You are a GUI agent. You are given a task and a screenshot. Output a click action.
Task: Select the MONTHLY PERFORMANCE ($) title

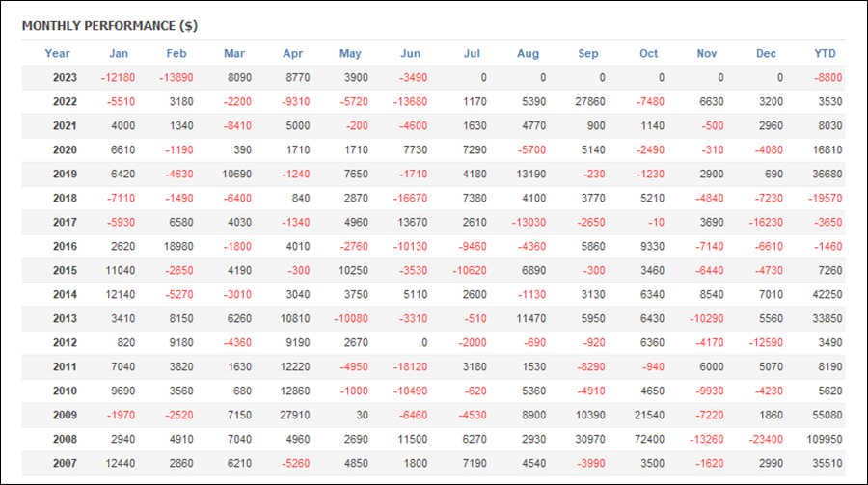point(110,25)
